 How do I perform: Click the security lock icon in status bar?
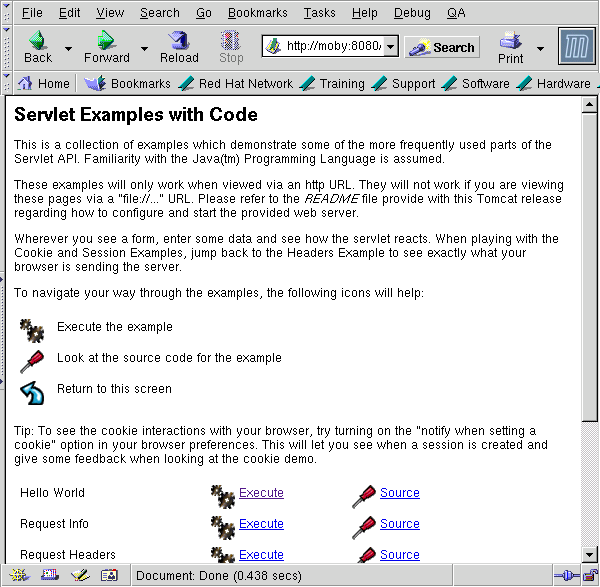(589, 575)
